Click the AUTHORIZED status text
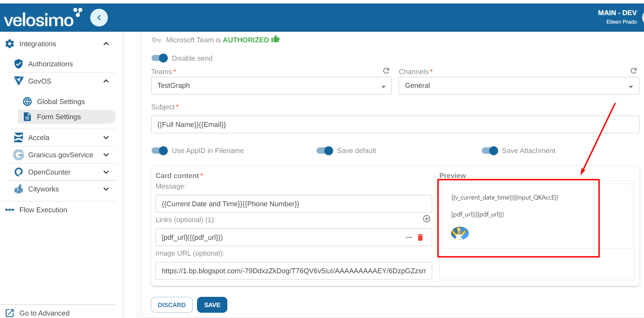644x318 pixels. coord(246,40)
